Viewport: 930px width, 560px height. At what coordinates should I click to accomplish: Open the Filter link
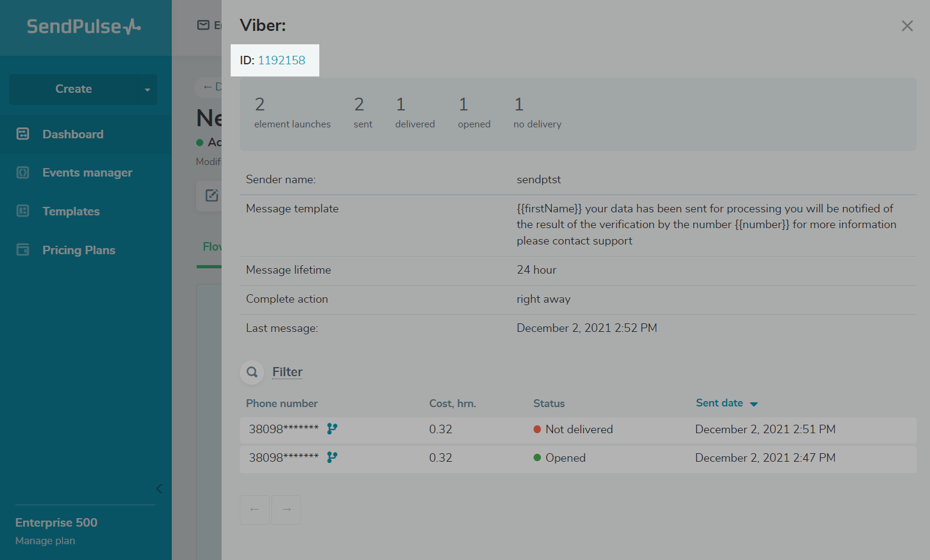click(x=287, y=372)
